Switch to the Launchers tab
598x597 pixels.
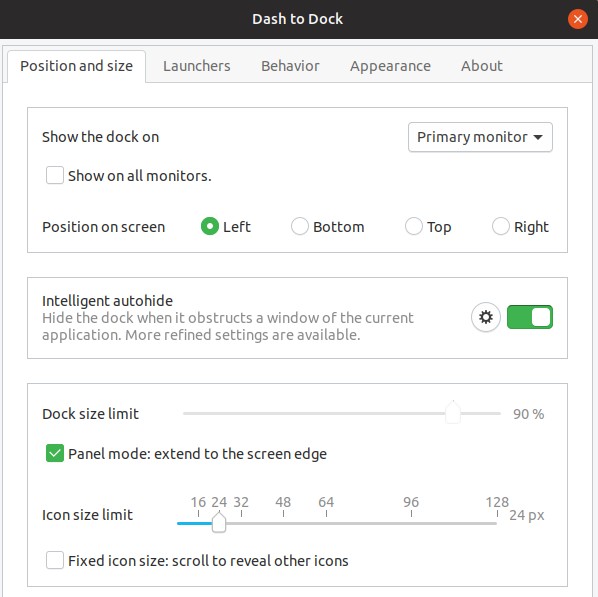coord(197,66)
